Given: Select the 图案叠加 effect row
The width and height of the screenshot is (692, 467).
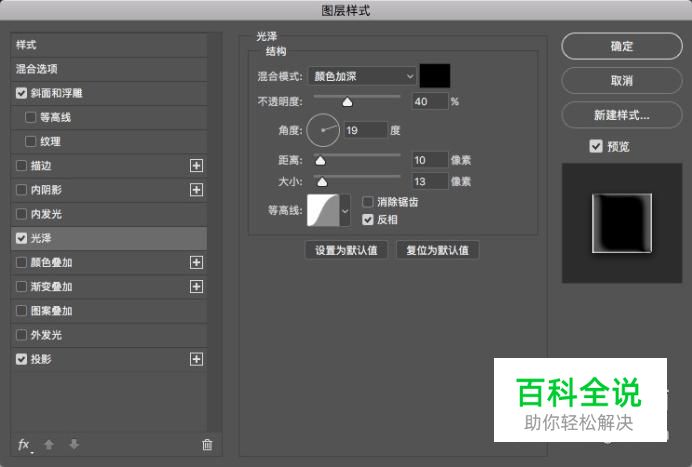Looking at the screenshot, I should click(x=109, y=311).
